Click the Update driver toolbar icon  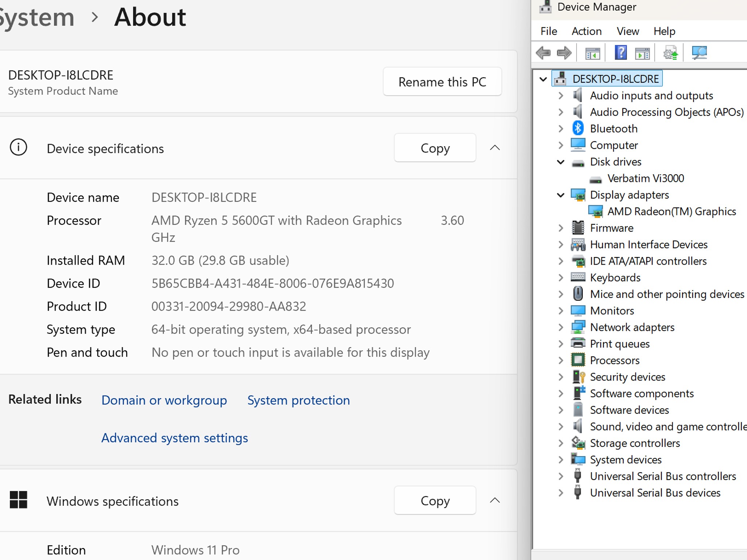click(670, 53)
